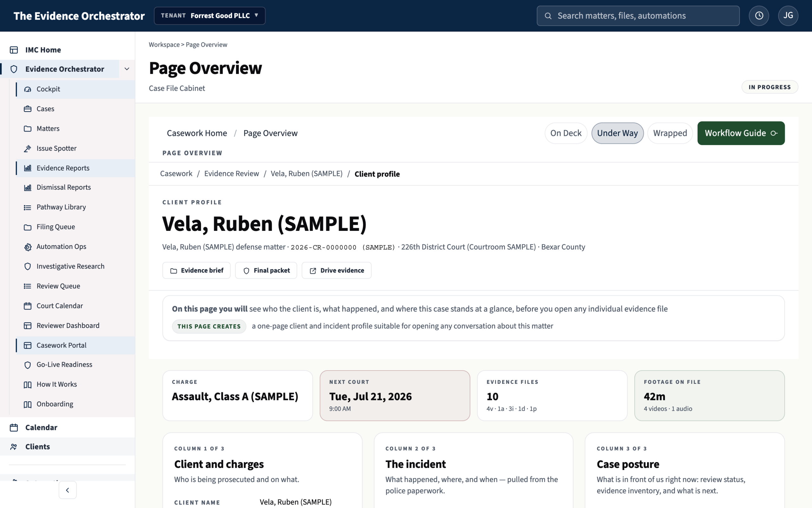Follow the Vela, Ruben (SAMPLE) breadcrumb
Viewport: 812px width, 508px height.
click(x=307, y=174)
